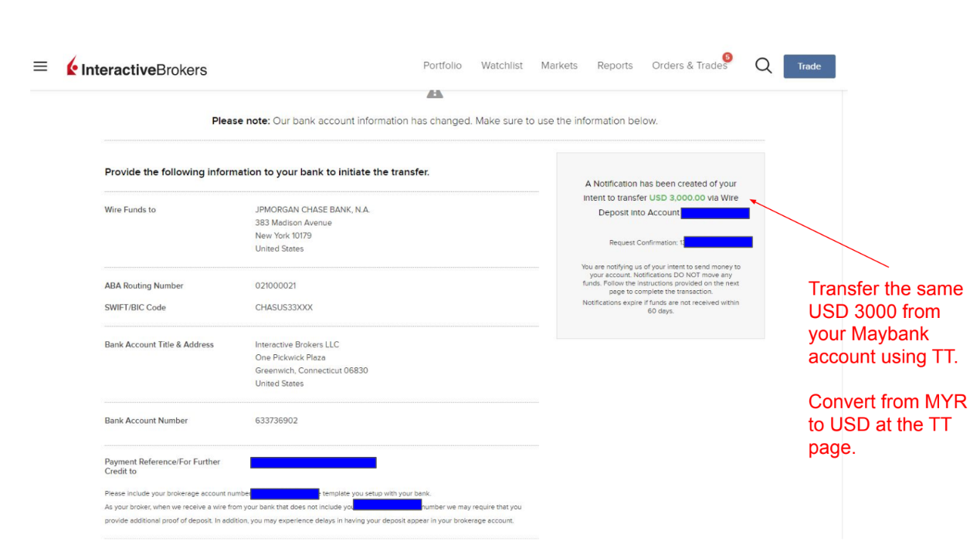The height and width of the screenshot is (541, 980).
Task: Click the Please note bank information notice
Action: click(435, 121)
